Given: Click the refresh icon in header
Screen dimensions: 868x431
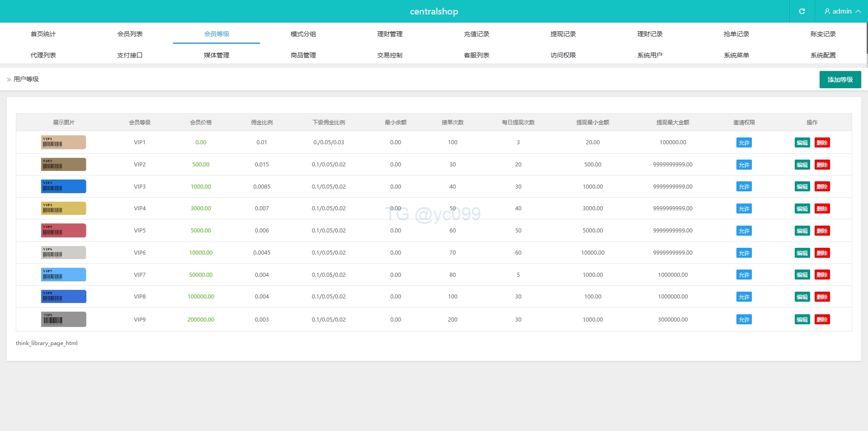Looking at the screenshot, I should click(x=802, y=11).
